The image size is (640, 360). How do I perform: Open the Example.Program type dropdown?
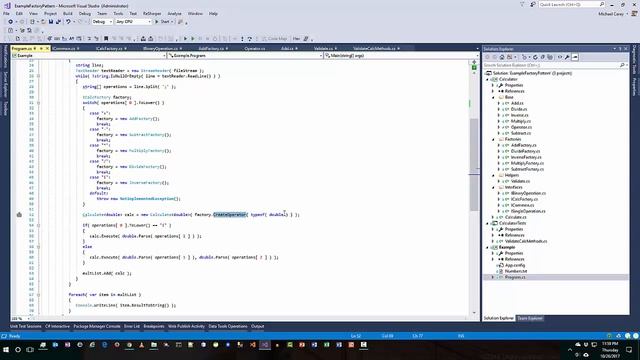[245, 56]
